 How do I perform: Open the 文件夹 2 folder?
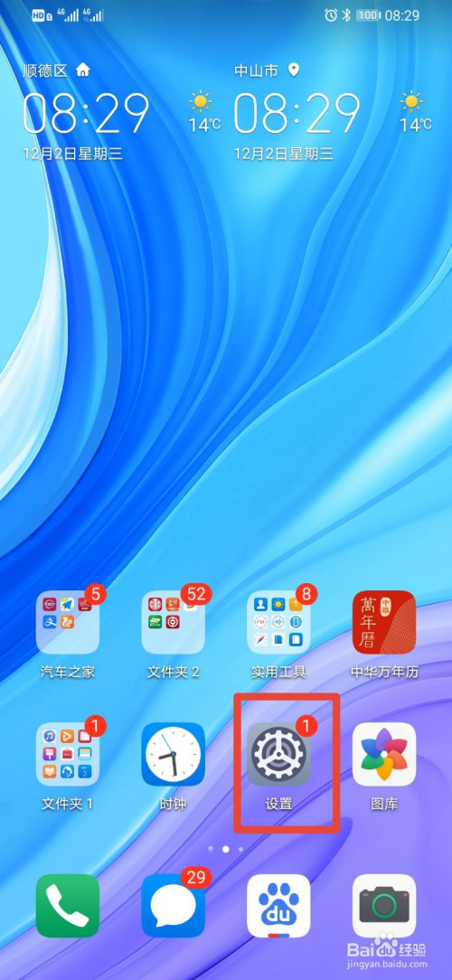click(174, 622)
